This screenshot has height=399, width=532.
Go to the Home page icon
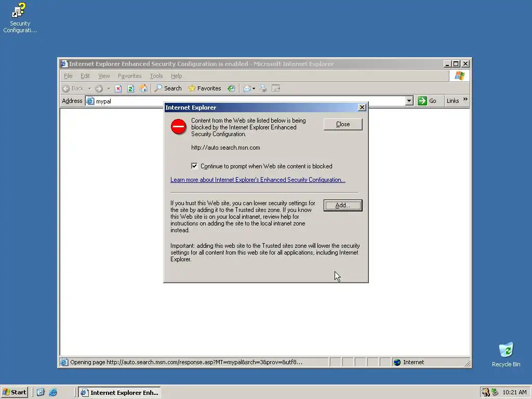[143, 88]
